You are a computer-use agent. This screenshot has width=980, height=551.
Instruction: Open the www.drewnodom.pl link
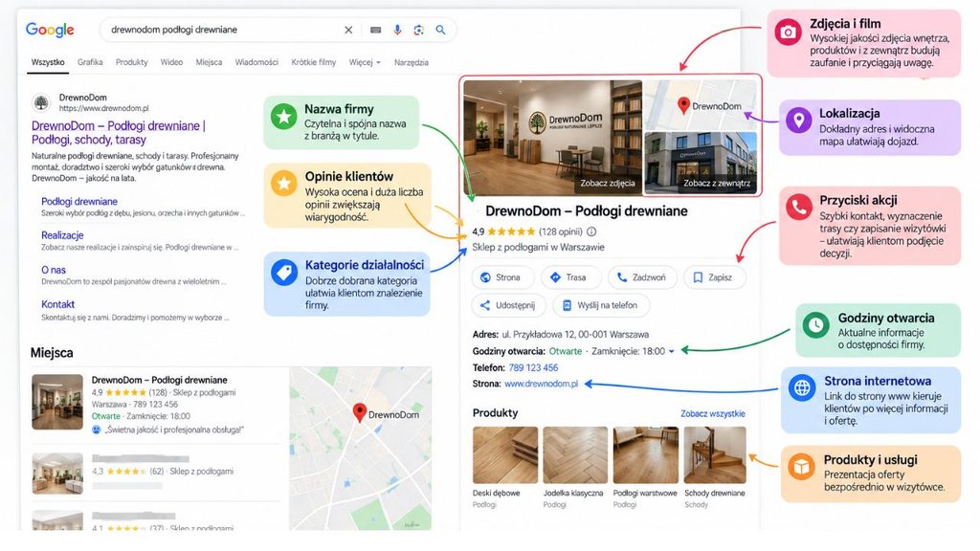[x=542, y=384]
